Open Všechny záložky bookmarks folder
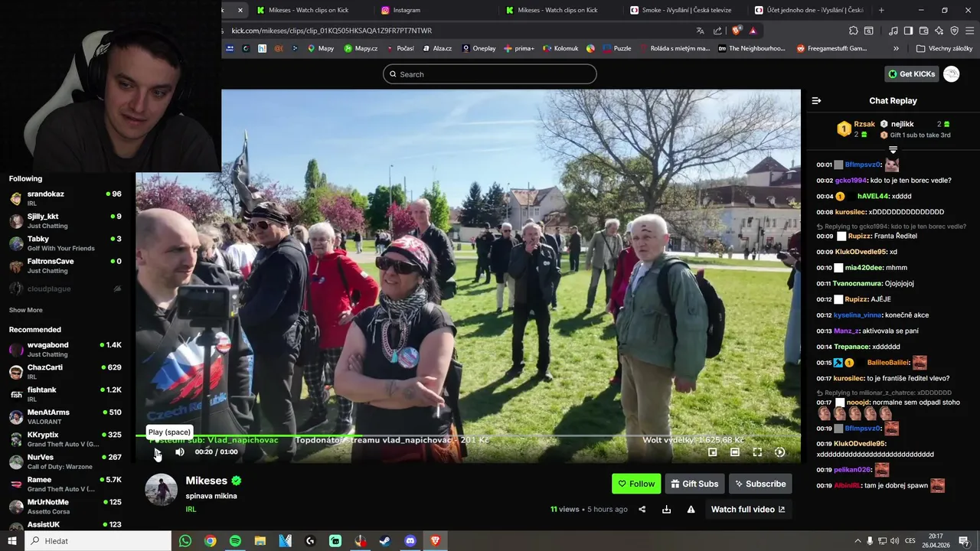 click(945, 48)
